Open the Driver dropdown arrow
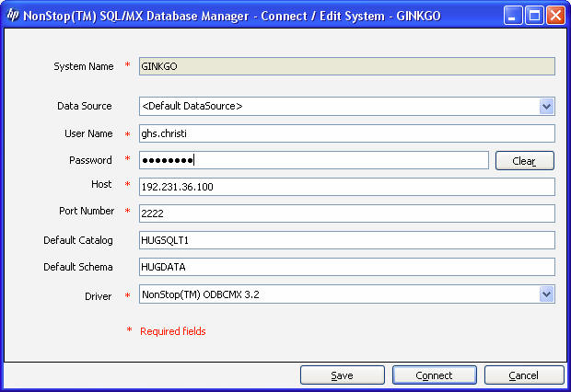 (x=546, y=294)
